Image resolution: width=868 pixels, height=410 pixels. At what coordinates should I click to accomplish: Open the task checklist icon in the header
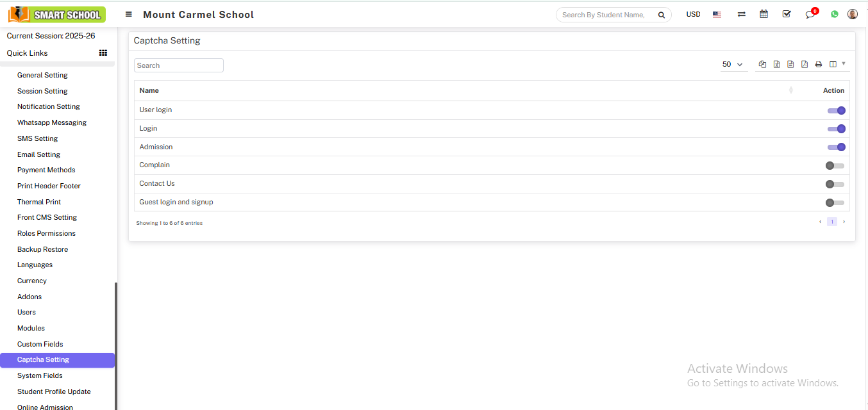pyautogui.click(x=787, y=14)
